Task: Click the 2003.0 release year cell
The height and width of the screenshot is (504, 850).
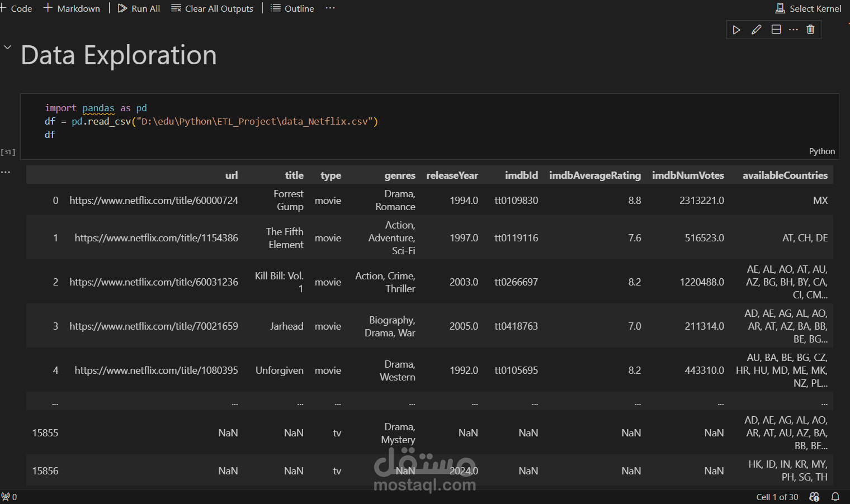Action: pos(464,282)
